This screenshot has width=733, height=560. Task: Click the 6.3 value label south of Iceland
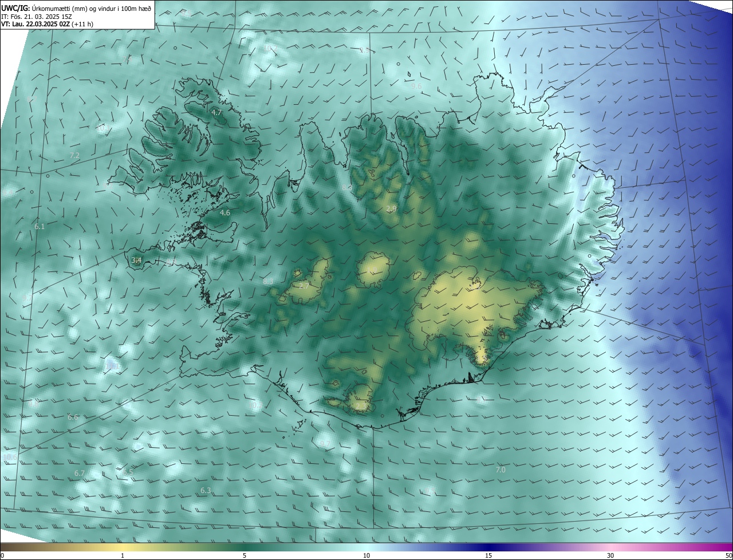click(206, 491)
